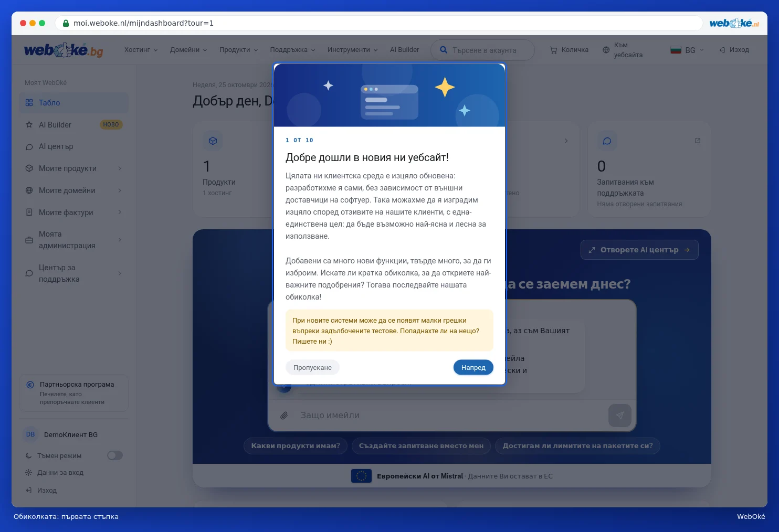Image resolution: width=779 pixels, height=532 pixels.
Task: Expand Моите продукти sidebar chevron
Action: click(120, 168)
